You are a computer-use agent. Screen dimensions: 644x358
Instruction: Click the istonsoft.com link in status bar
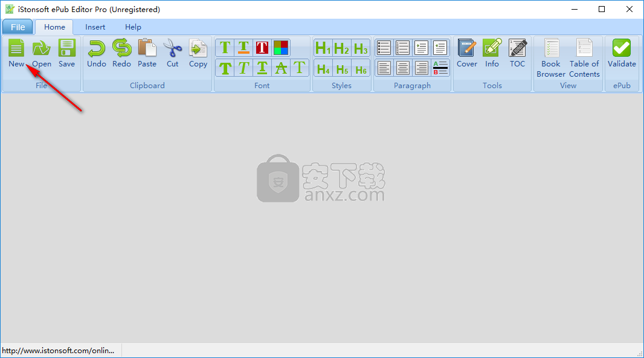[x=59, y=351]
